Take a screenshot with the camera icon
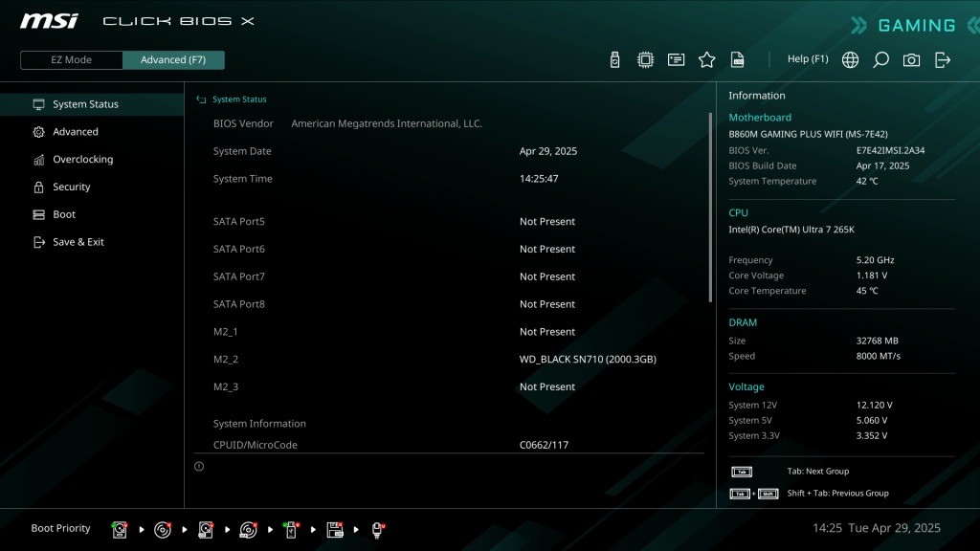 [911, 59]
